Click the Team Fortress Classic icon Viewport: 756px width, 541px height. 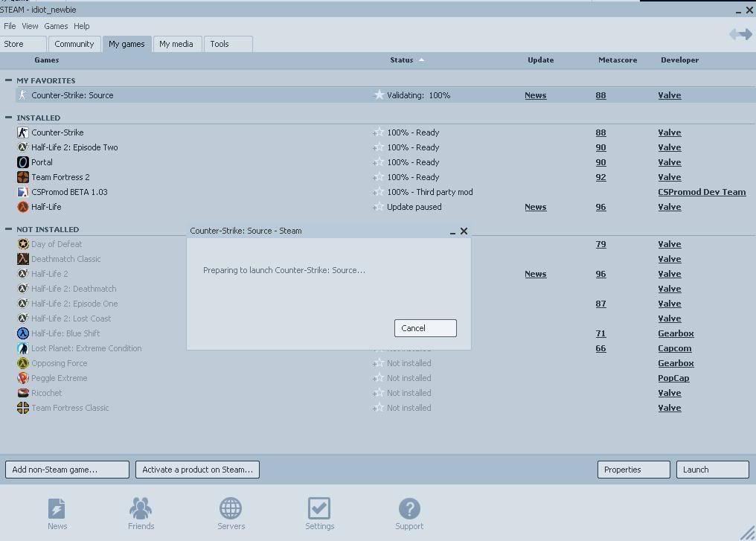pos(22,408)
